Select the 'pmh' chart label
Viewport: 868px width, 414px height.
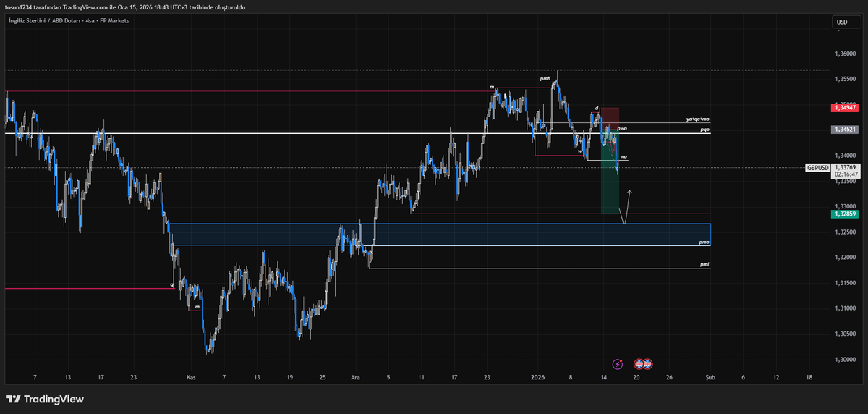pos(545,77)
